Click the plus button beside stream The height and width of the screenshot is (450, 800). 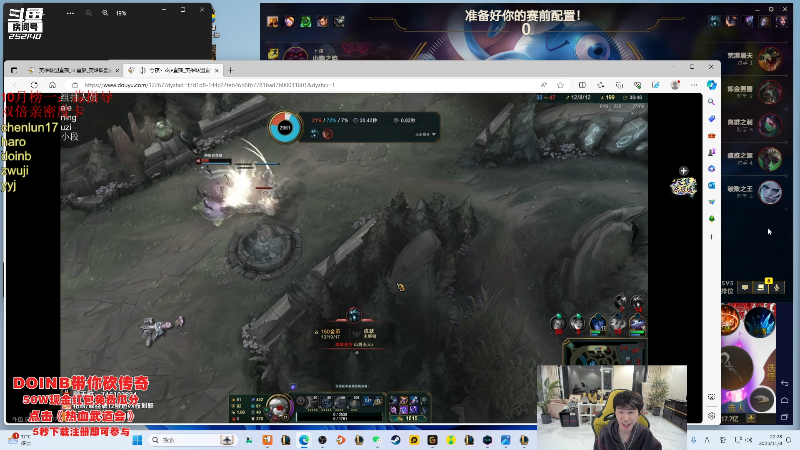(x=684, y=171)
